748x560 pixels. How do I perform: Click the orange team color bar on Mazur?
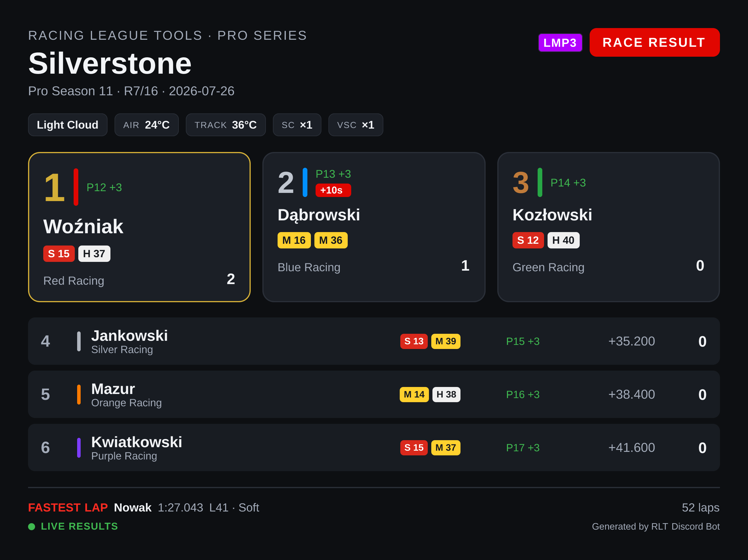click(x=79, y=394)
